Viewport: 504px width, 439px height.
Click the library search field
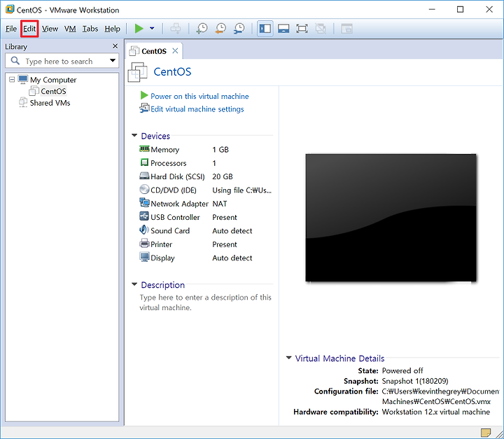(x=61, y=61)
